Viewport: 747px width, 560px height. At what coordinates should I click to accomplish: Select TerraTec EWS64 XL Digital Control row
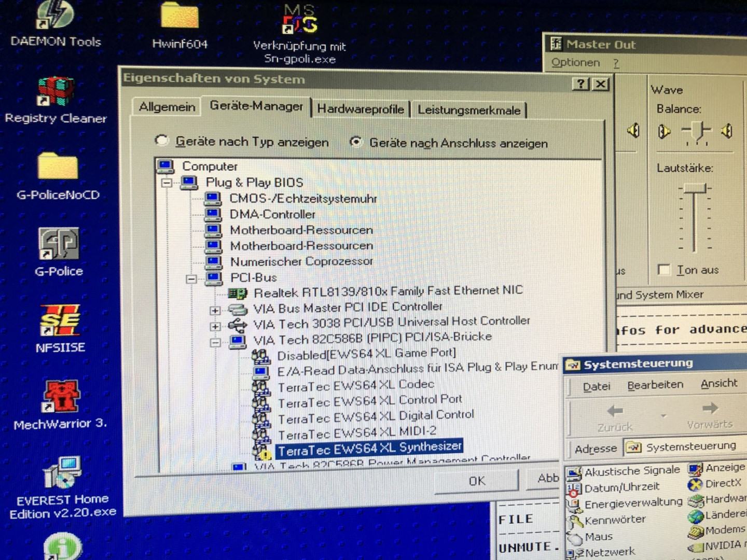376,416
